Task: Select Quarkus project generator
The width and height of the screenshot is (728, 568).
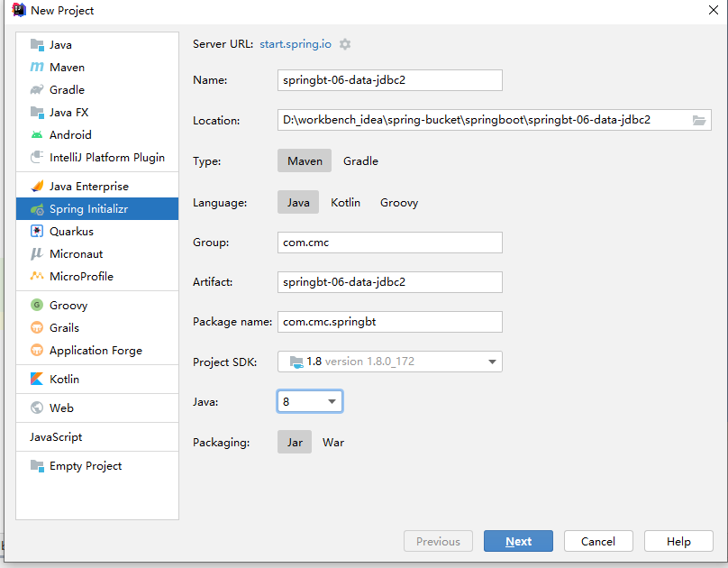Action: click(97, 232)
